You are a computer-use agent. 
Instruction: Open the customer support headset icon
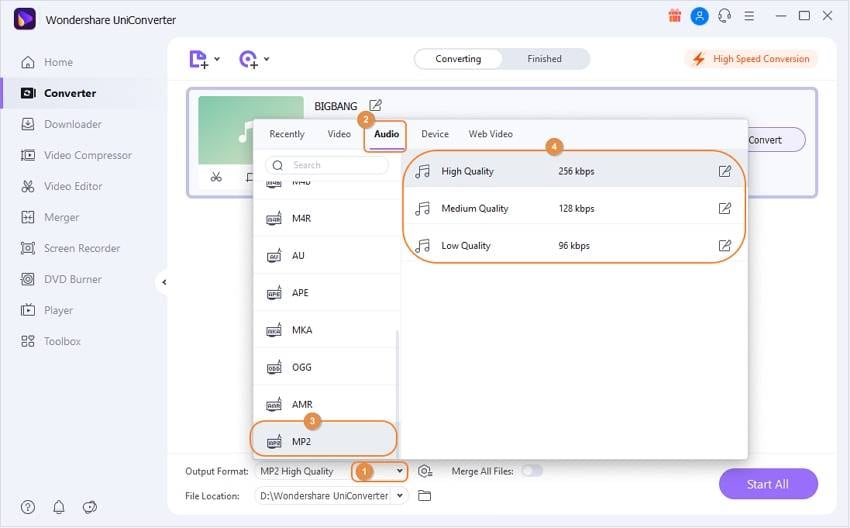coord(724,16)
